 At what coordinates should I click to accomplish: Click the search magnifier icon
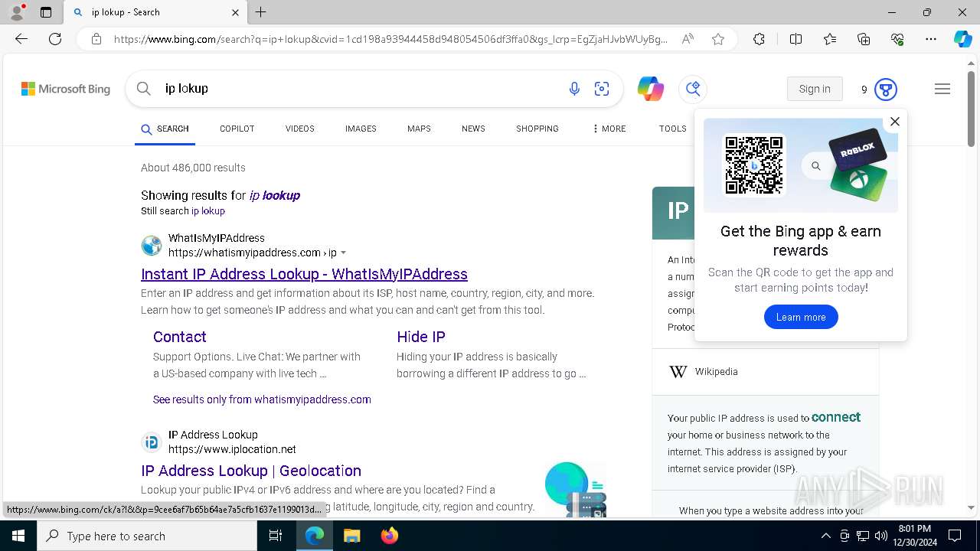(x=143, y=89)
